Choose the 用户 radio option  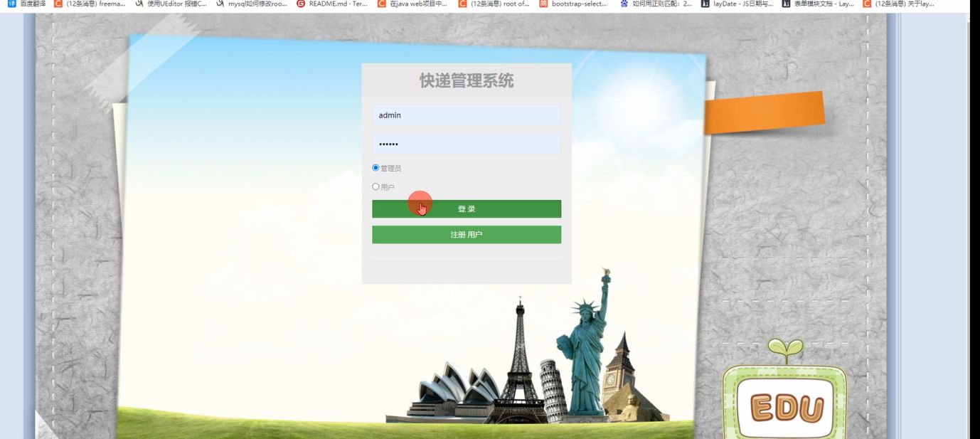[376, 187]
